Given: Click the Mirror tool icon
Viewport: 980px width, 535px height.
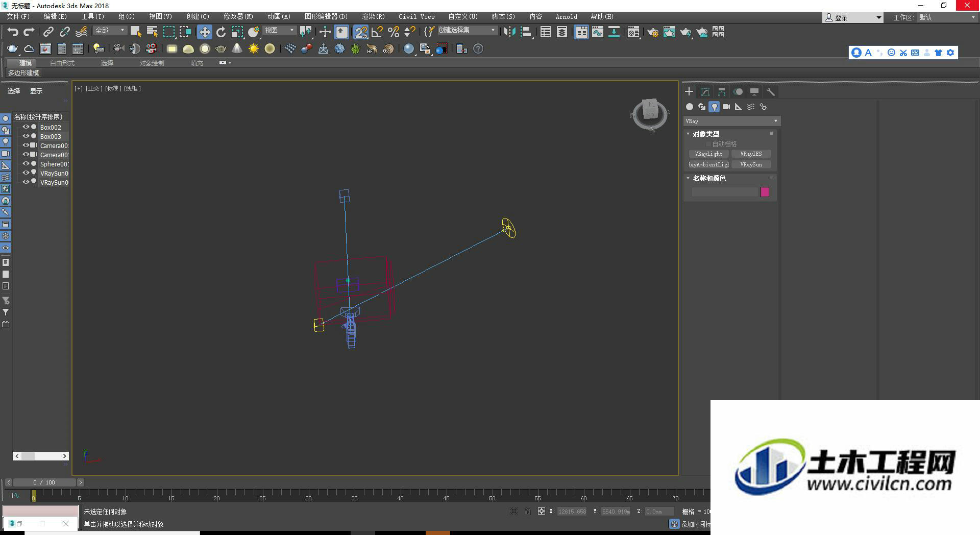Looking at the screenshot, I should [x=509, y=32].
